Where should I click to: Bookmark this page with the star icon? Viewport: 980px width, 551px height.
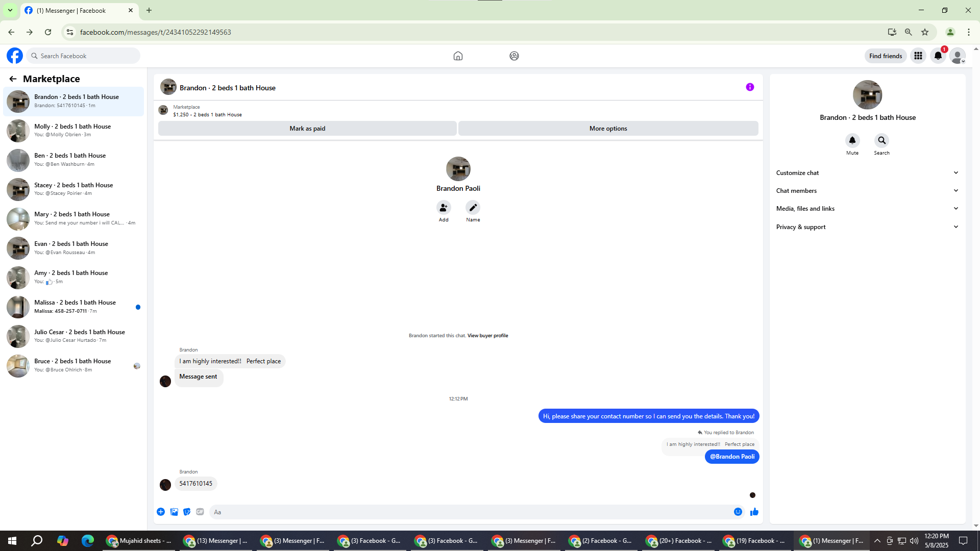pyautogui.click(x=925, y=32)
